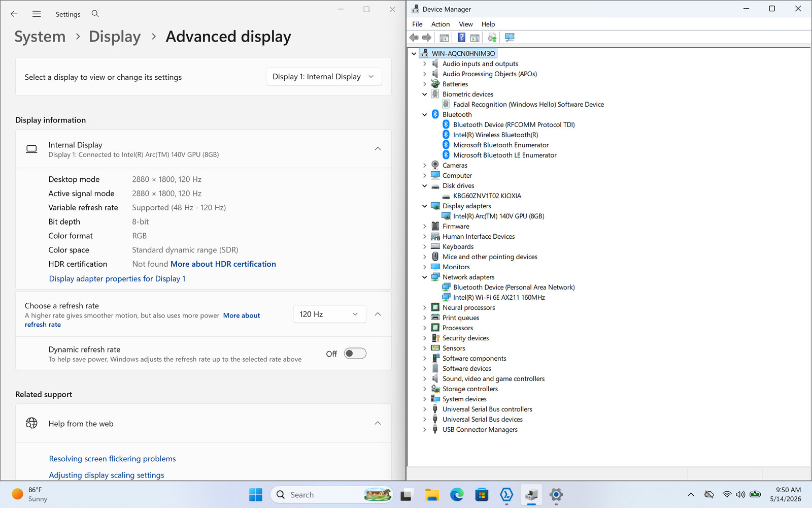
Task: Select Intel(R) Wireless Bluetooth(R) device
Action: [495, 135]
